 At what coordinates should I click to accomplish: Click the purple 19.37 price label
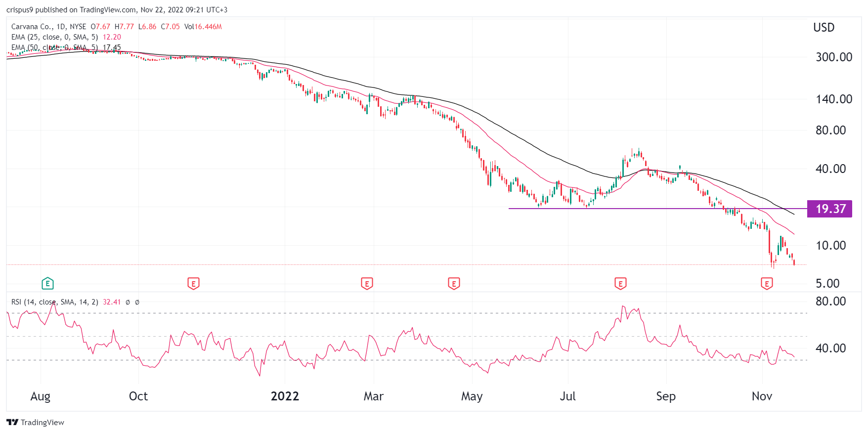pyautogui.click(x=830, y=209)
